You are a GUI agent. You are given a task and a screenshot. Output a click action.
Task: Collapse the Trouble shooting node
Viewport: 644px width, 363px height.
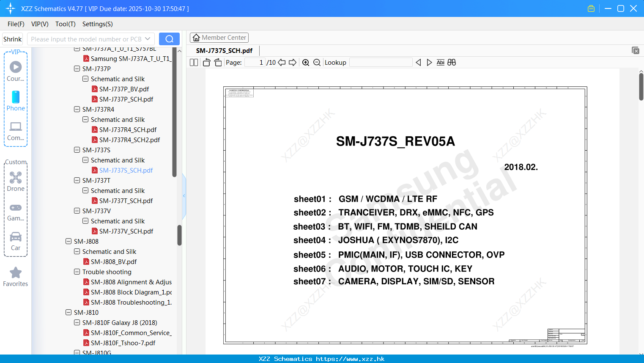tap(77, 272)
